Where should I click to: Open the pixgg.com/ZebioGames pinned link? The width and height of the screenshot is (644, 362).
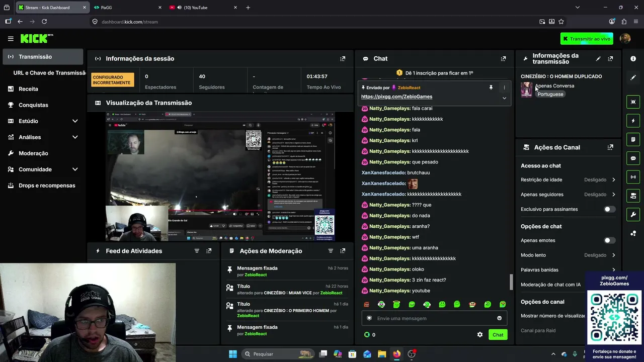pyautogui.click(x=396, y=97)
